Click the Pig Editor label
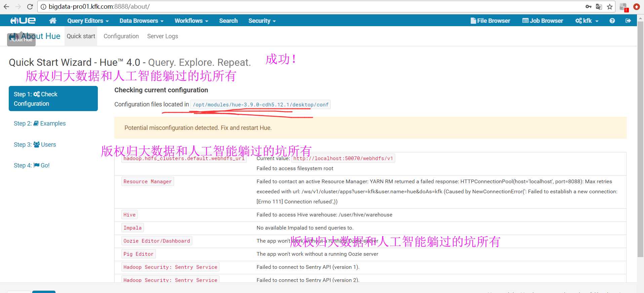 (138, 254)
